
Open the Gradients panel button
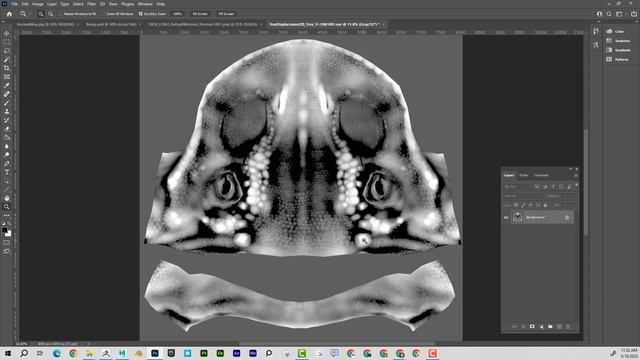coord(618,50)
